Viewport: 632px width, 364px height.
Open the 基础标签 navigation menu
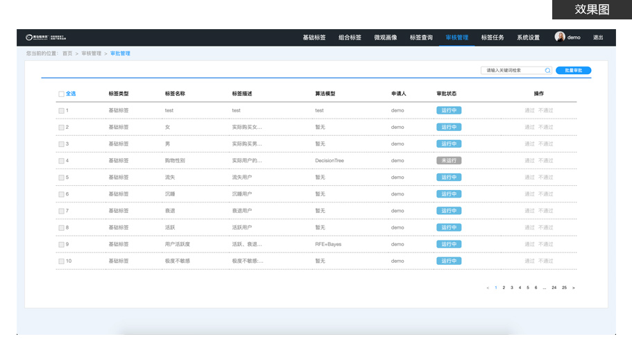[314, 37]
